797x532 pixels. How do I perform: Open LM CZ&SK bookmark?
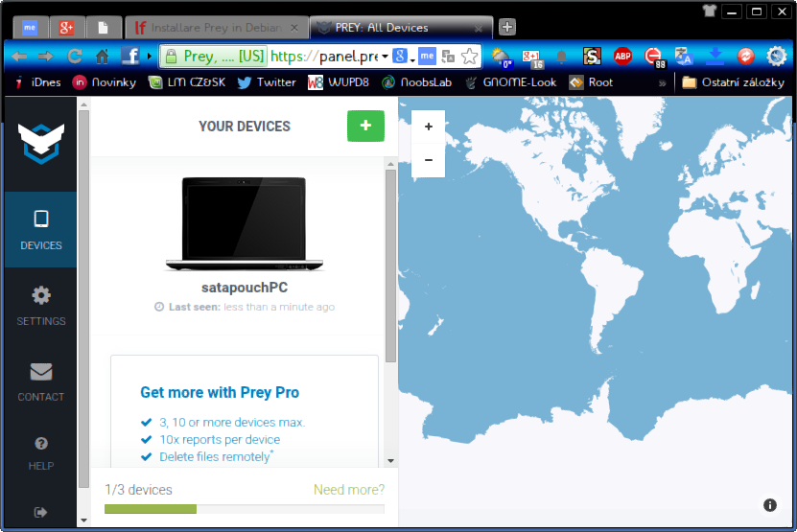pos(187,82)
